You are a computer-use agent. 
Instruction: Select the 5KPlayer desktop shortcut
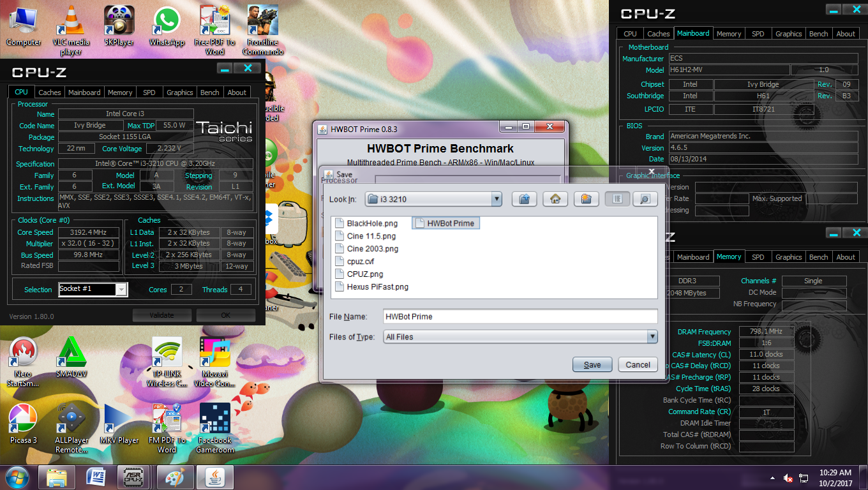pyautogui.click(x=119, y=27)
